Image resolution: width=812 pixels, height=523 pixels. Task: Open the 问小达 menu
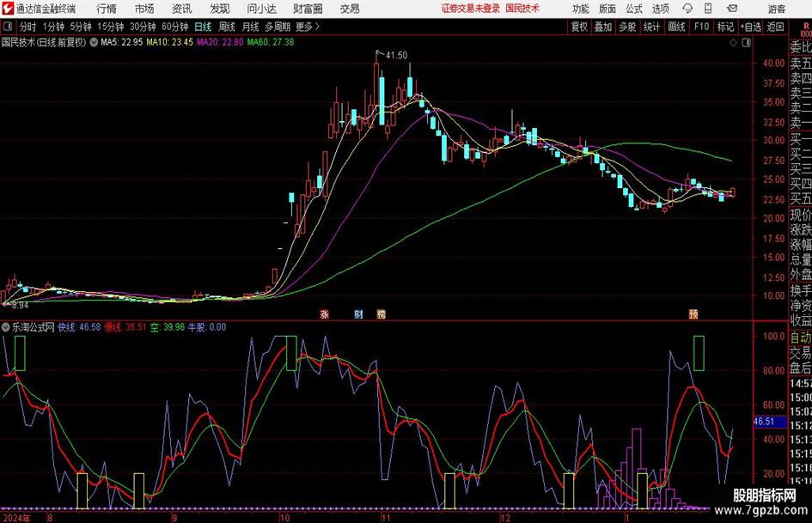click(x=261, y=9)
